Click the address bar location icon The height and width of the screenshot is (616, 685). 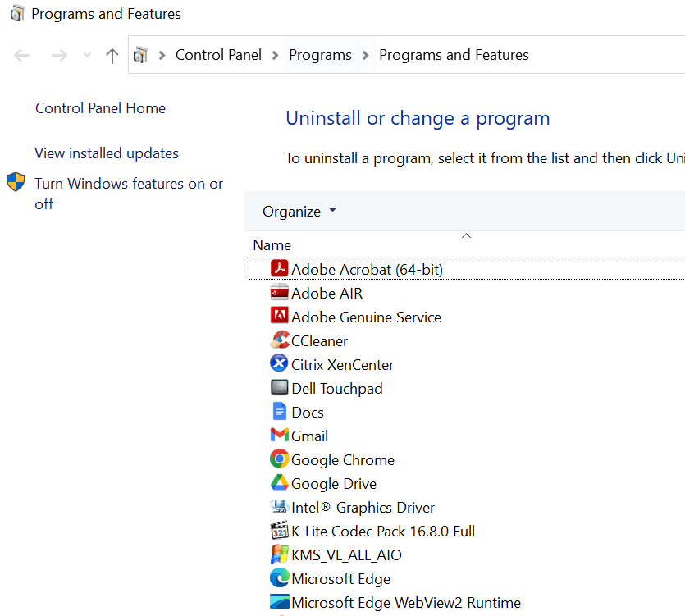click(140, 55)
